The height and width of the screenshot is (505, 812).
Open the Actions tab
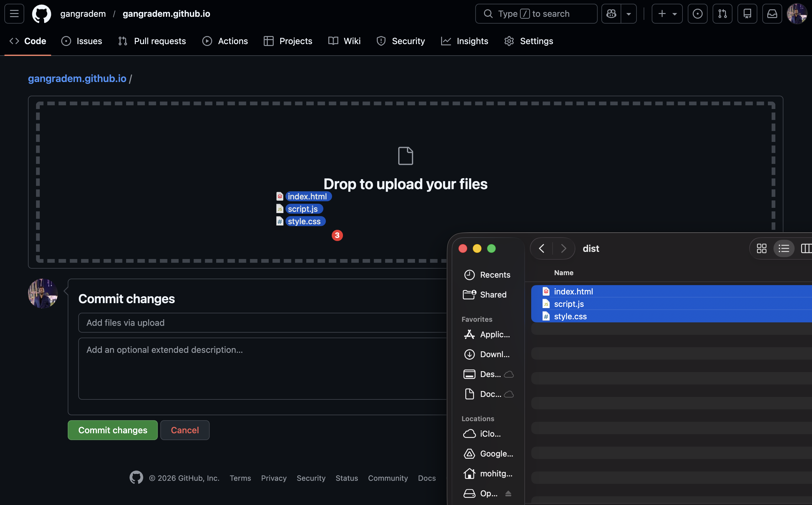coord(232,41)
